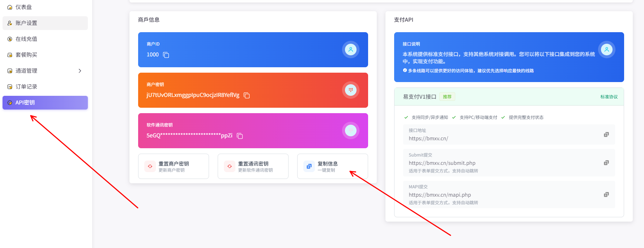644x248 pixels.
Task: Click the 仪表盘 dashboard icon
Action: [x=10, y=7]
